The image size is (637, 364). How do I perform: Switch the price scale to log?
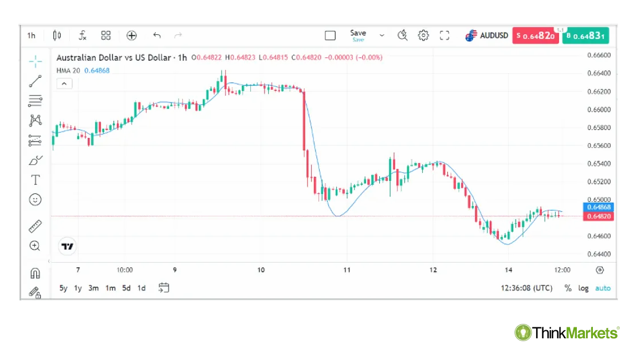[584, 288]
